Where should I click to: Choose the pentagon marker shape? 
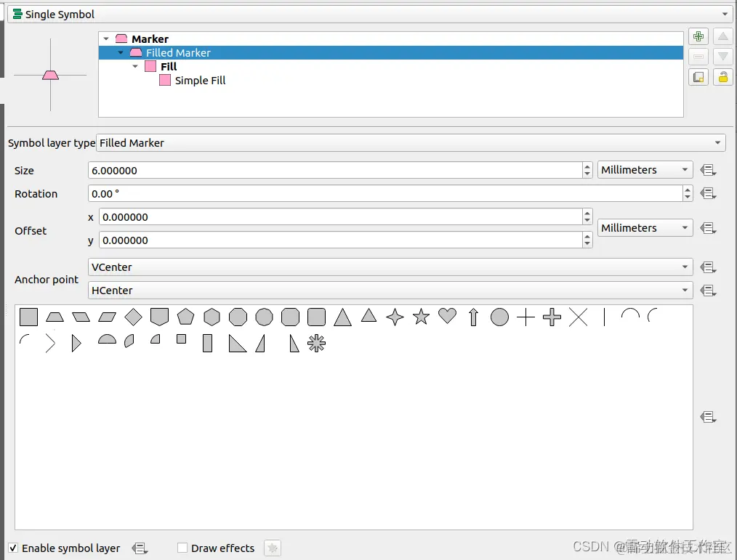(x=185, y=317)
